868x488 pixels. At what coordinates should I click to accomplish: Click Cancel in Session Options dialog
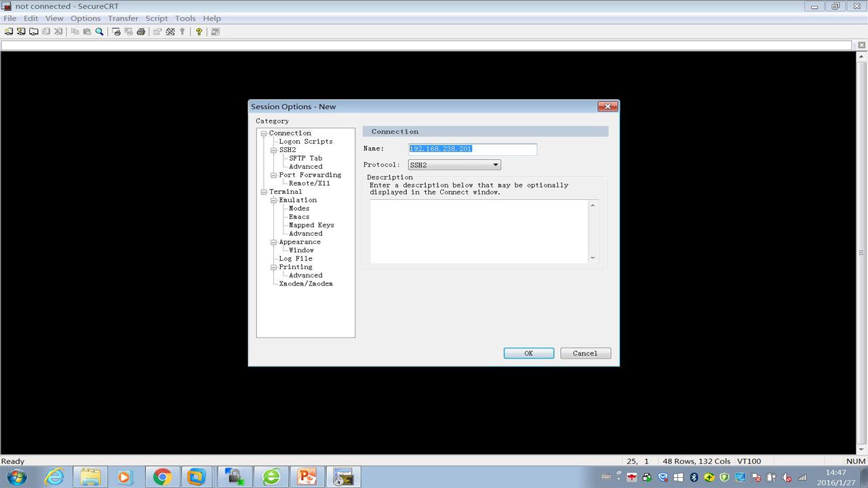pyautogui.click(x=585, y=353)
